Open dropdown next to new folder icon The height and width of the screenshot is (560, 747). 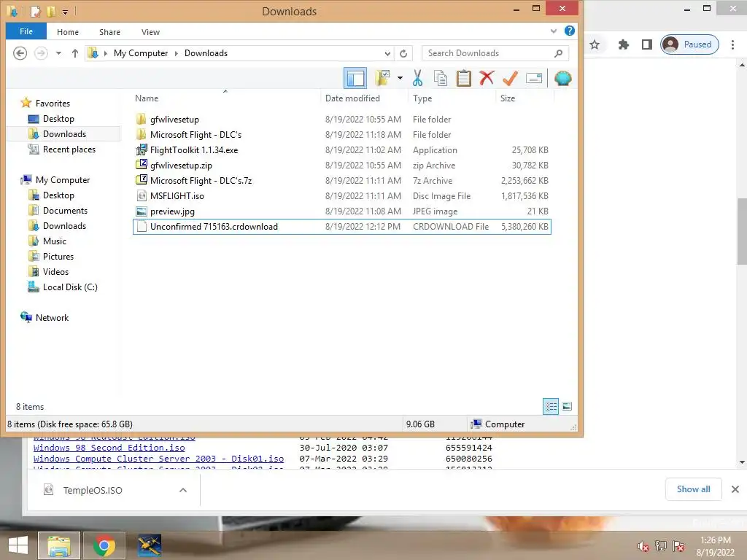400,78
